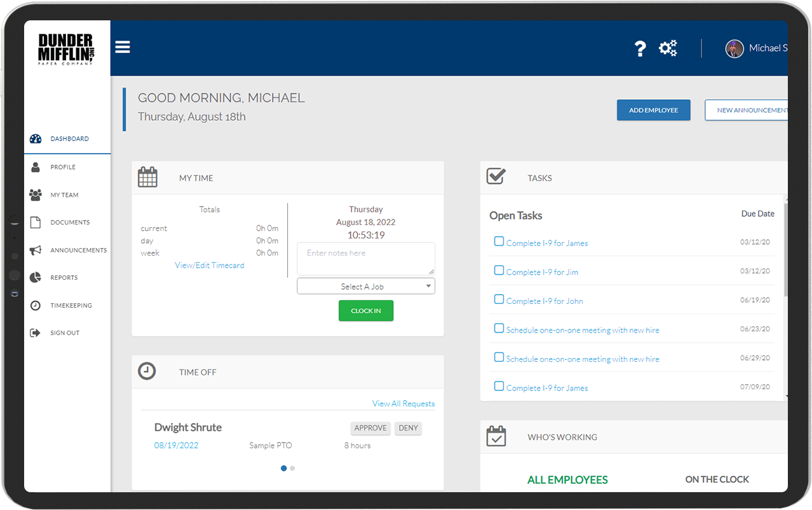Screen dimensions: 812x510
Task: Click the Reports pie chart icon
Action: 36,277
